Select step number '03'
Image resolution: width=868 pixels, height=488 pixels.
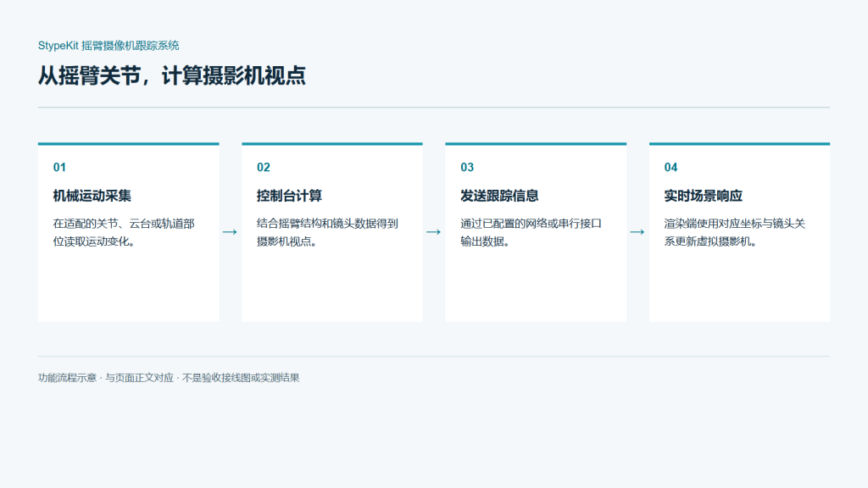pos(467,167)
